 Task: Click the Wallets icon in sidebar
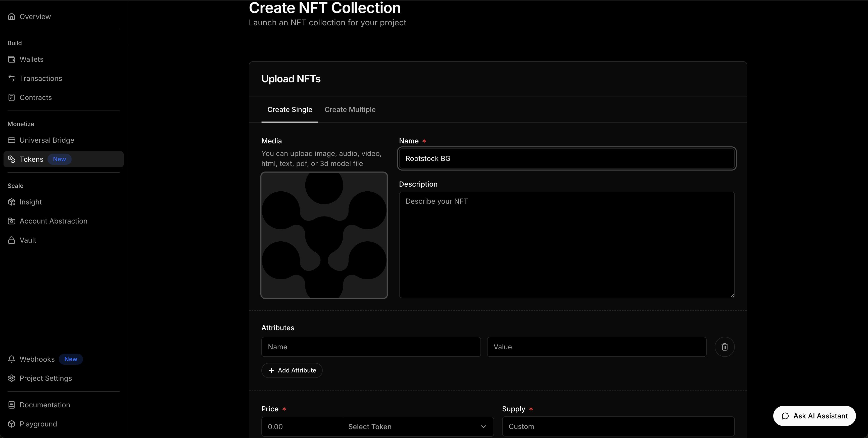12,59
